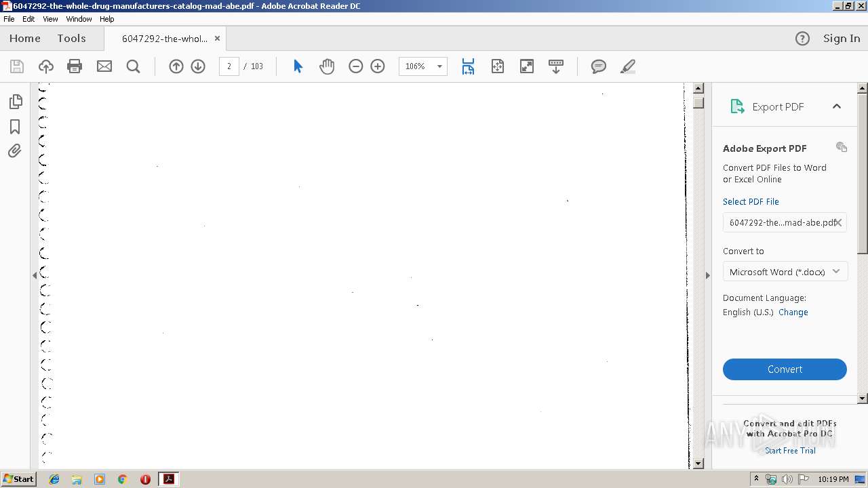
Task: Click the taskbar clock 10:19 PM
Action: pos(833,479)
